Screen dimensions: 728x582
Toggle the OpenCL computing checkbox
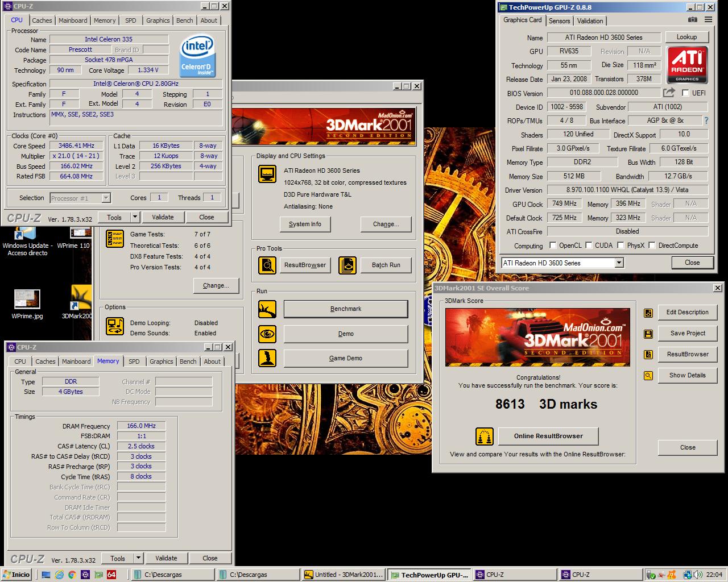[553, 246]
